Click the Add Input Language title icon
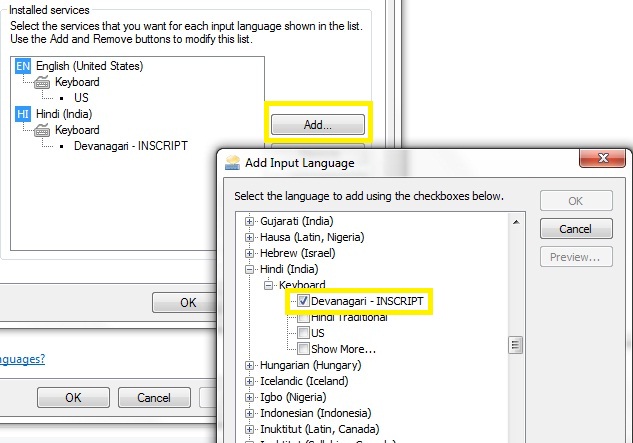Viewport: 633px width, 443px height. coord(232,163)
